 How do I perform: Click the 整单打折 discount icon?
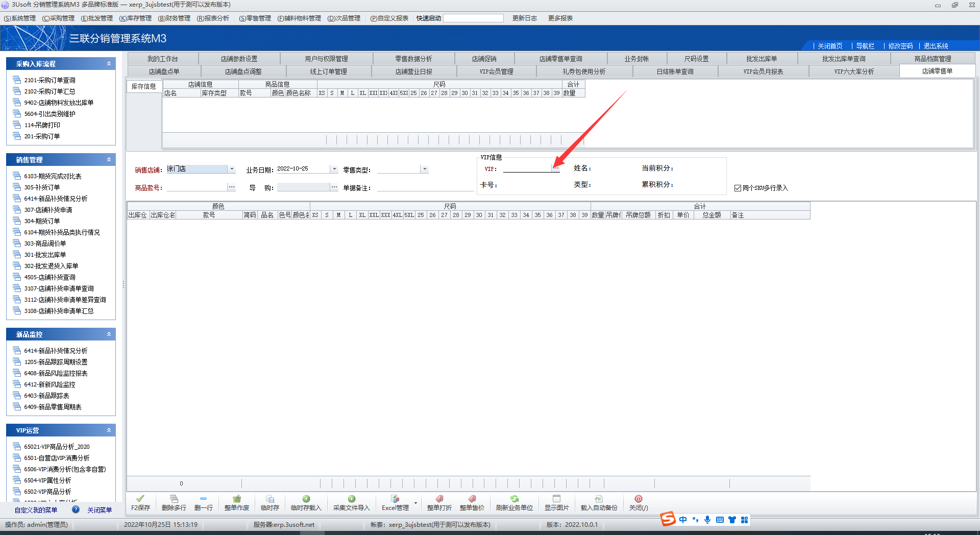[x=439, y=499]
